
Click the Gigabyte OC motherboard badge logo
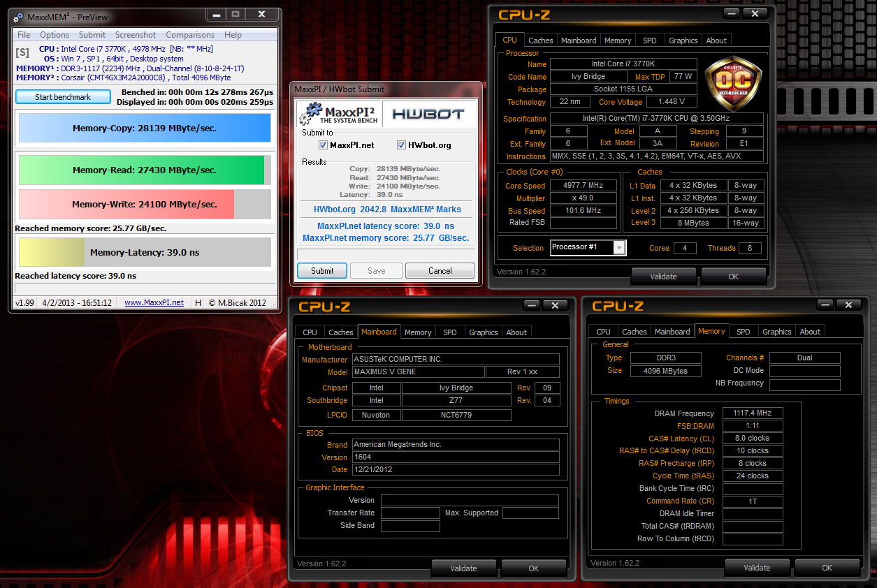[x=732, y=85]
